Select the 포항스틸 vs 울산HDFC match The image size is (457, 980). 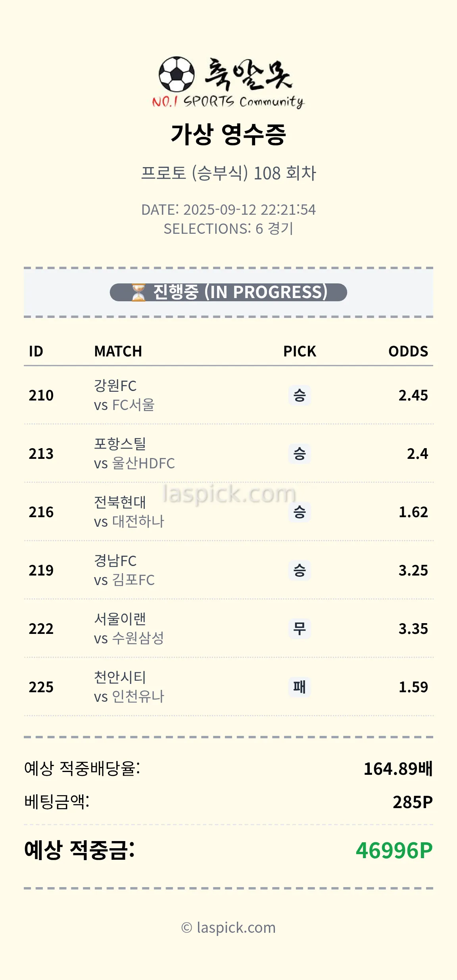pyautogui.click(x=134, y=454)
